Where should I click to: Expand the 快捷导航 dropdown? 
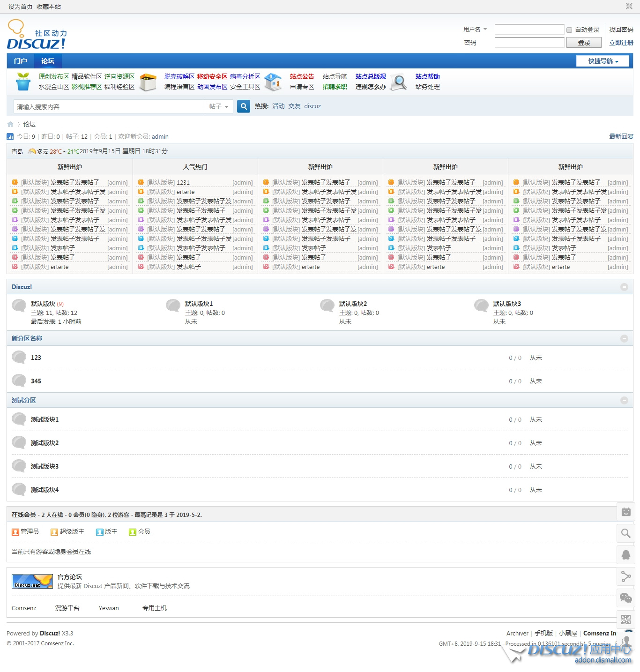603,61
